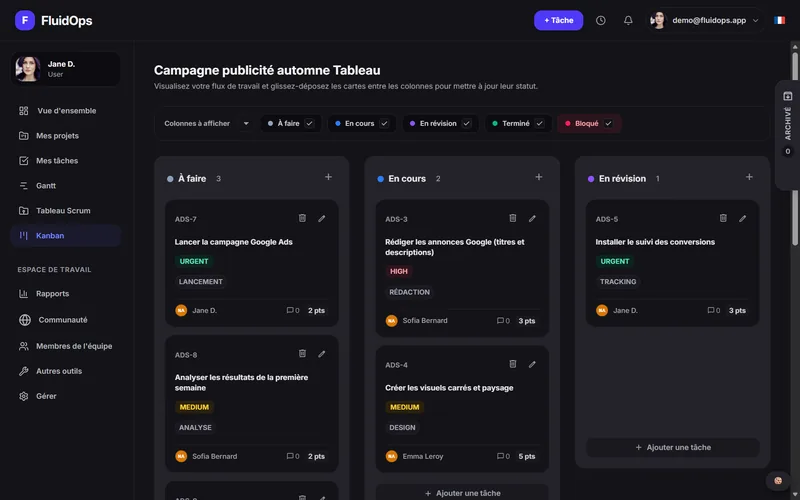Viewport: 800px width, 500px height.
Task: Click Emma Leroy avatar on ADS-4 card
Action: pyautogui.click(x=391, y=456)
